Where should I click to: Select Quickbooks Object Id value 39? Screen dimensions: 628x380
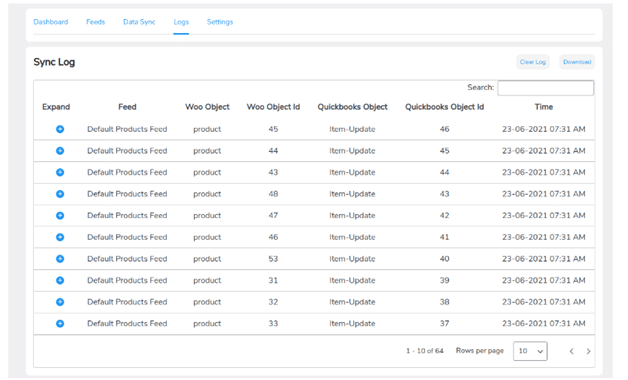(x=445, y=280)
